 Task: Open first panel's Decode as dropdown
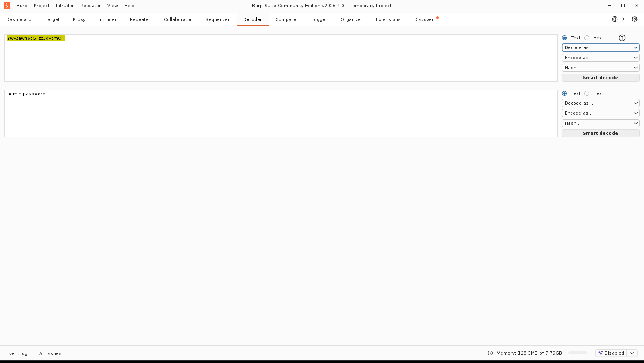click(601, 47)
